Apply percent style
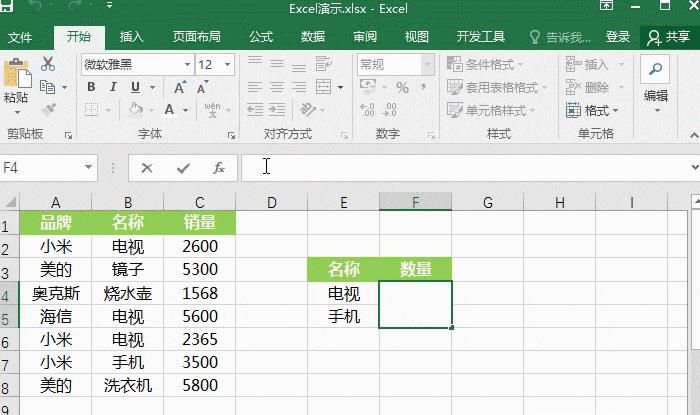700x415 pixels. (x=402, y=87)
